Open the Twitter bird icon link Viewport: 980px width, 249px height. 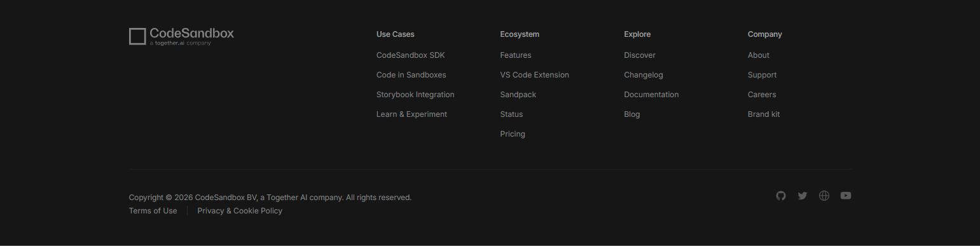(x=803, y=196)
